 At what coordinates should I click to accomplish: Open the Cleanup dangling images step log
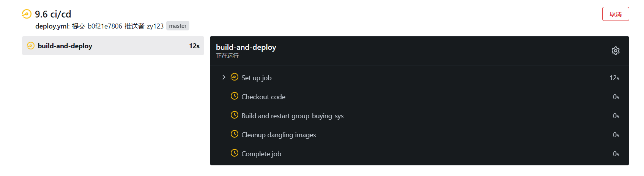pyautogui.click(x=419, y=135)
